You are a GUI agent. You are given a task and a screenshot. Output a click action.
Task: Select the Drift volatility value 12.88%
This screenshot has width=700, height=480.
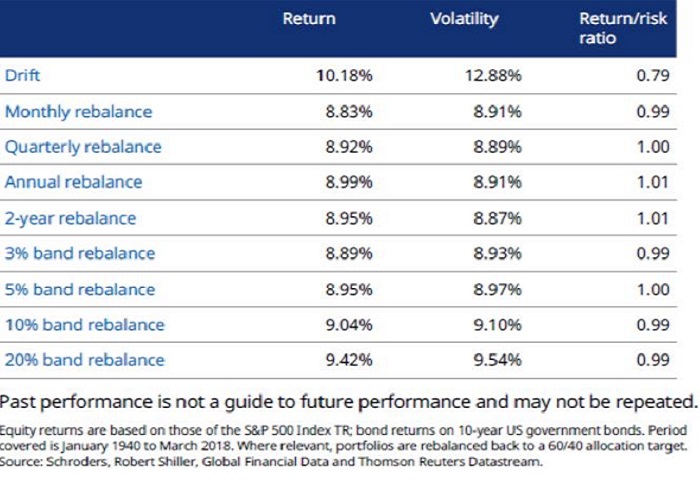click(x=494, y=75)
